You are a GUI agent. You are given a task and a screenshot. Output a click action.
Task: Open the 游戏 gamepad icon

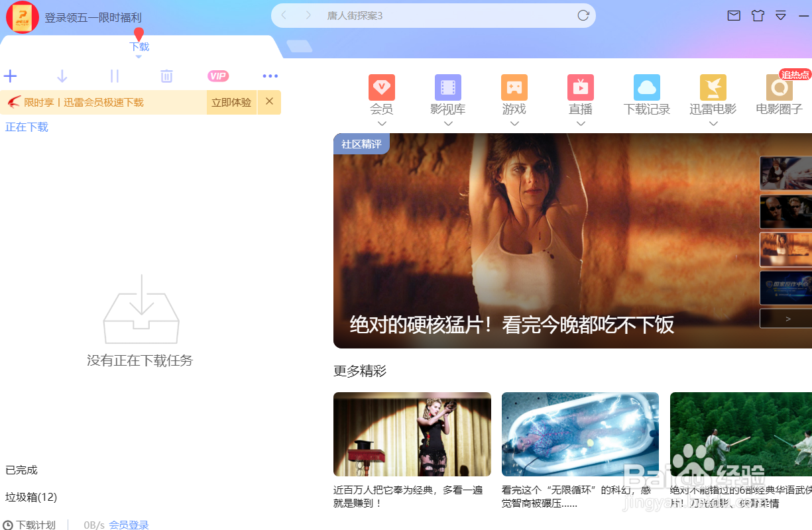(x=514, y=87)
